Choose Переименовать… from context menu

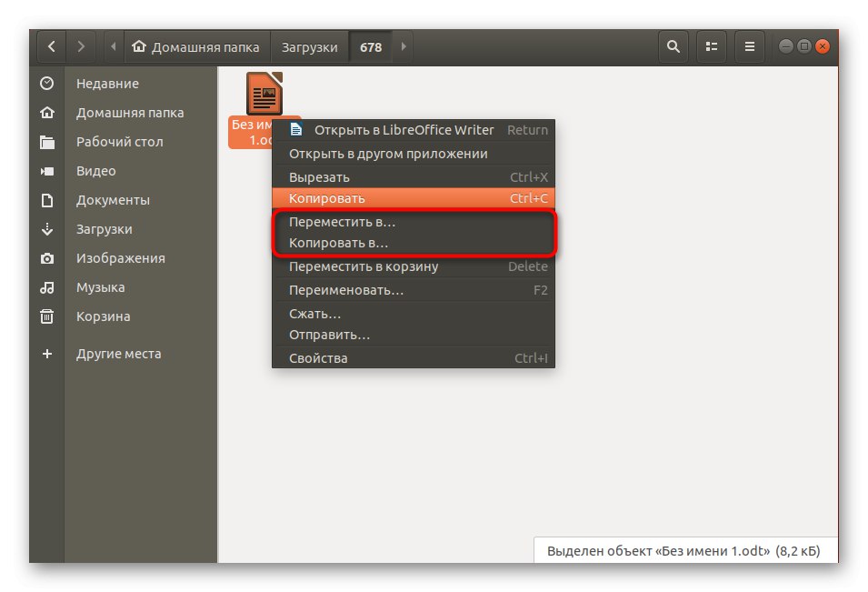[414, 290]
